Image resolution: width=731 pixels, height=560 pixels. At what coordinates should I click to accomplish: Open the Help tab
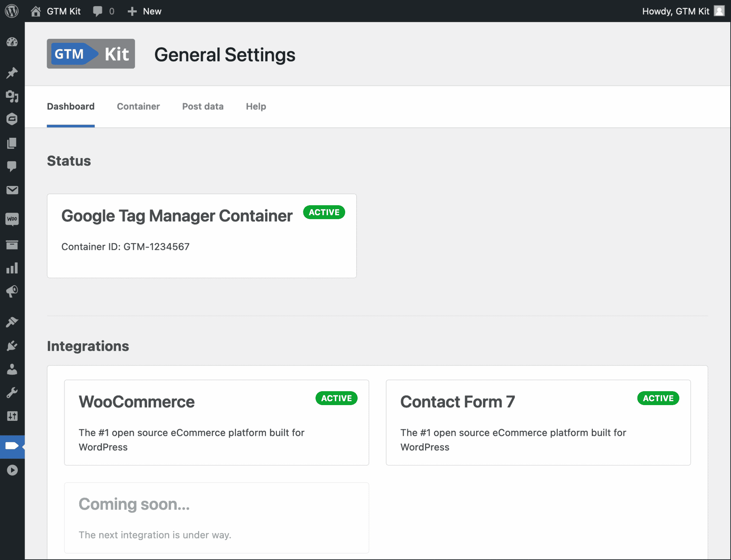pos(256,106)
